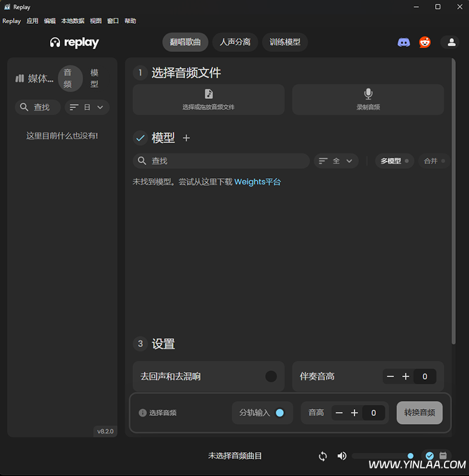Toggle the 去回声和去混响 switch

[271, 377]
